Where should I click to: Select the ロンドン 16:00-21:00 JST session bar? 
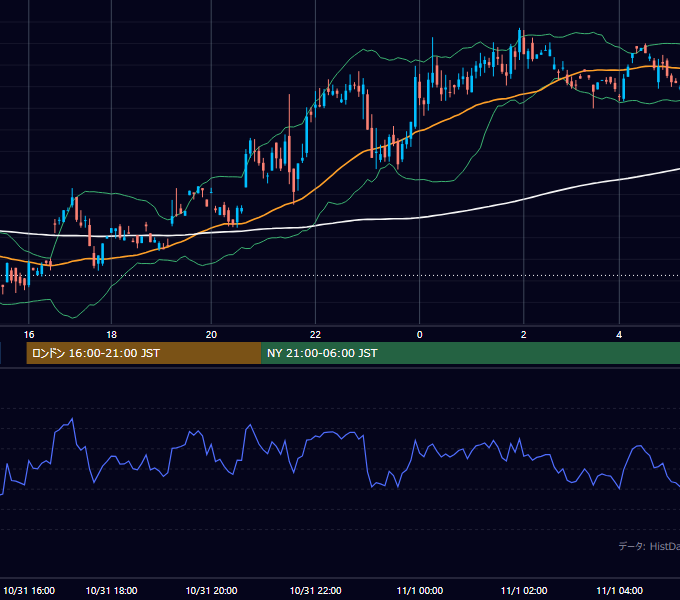(x=144, y=353)
